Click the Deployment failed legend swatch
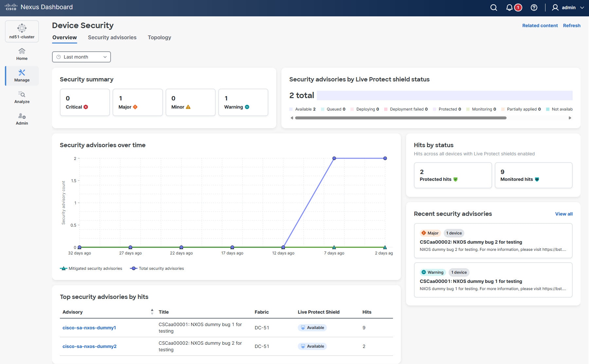 (x=386, y=109)
